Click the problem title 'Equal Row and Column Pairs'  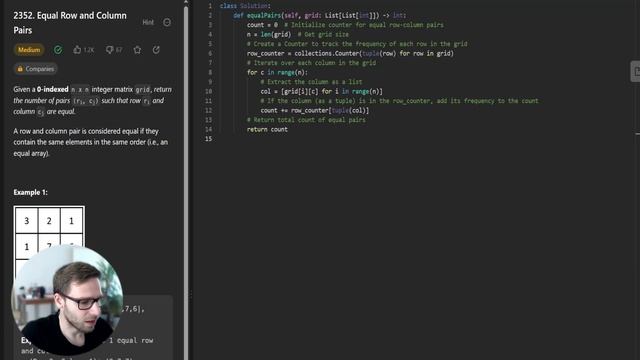pos(70,22)
